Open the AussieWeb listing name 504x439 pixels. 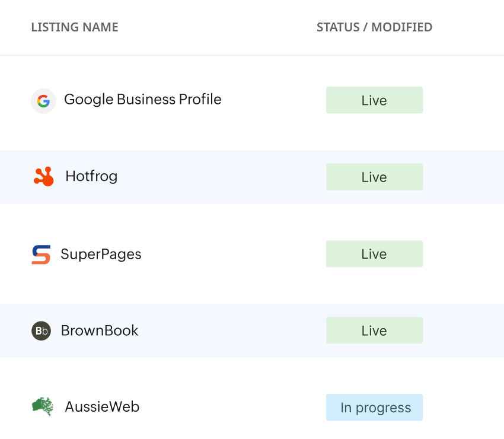pos(102,407)
